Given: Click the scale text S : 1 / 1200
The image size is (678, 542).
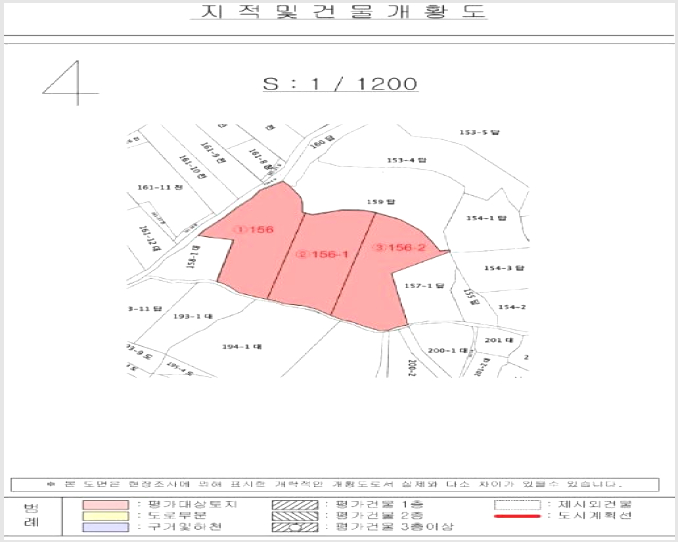Looking at the screenshot, I should coord(340,83).
